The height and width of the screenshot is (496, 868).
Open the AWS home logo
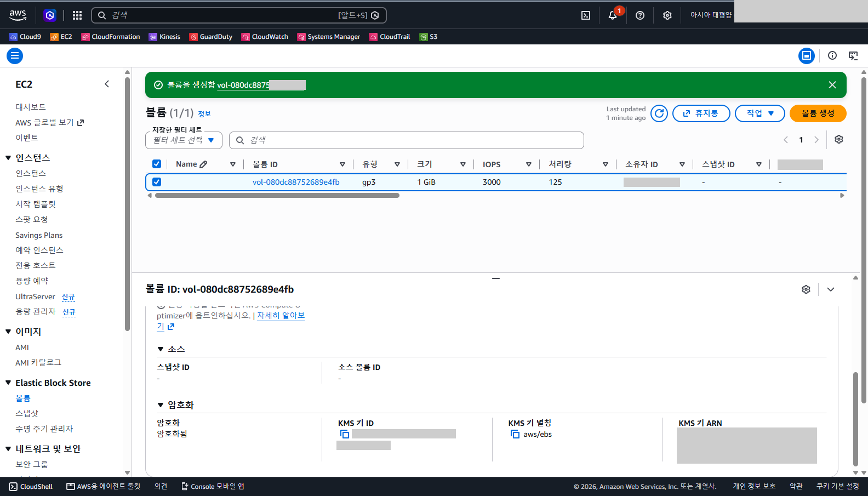[18, 15]
